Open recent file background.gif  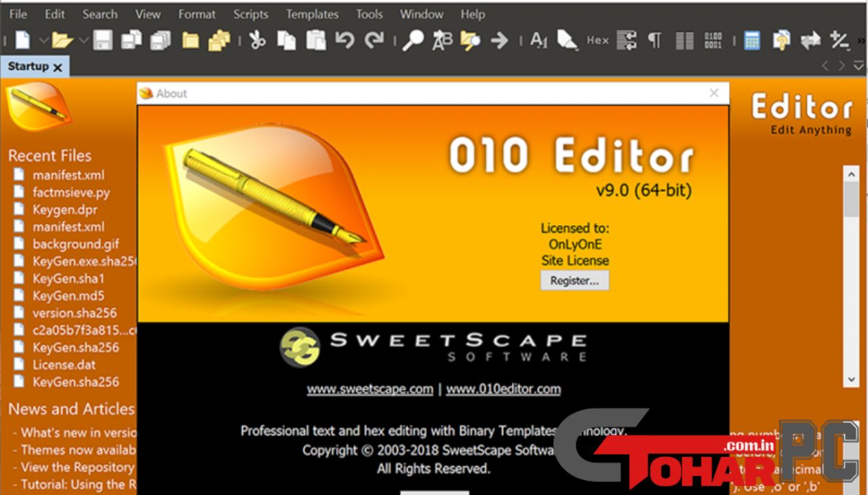coord(76,244)
